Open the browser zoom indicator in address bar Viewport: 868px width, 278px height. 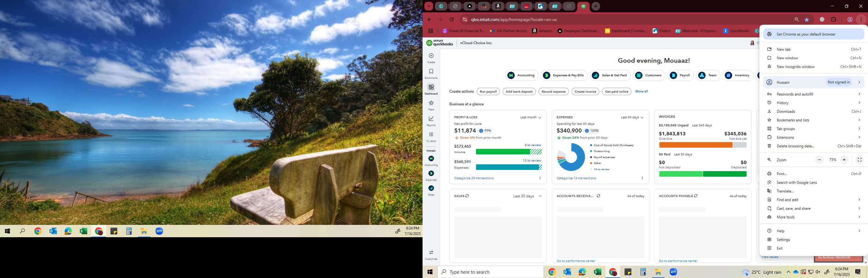(797, 19)
